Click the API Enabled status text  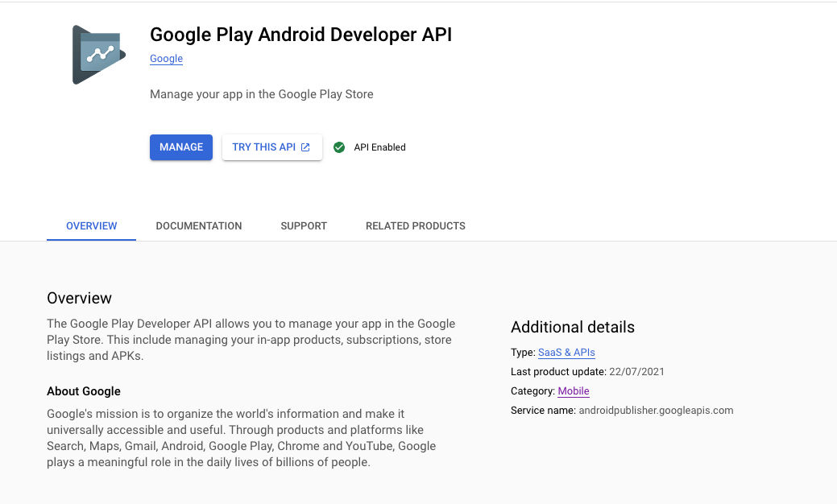[379, 147]
